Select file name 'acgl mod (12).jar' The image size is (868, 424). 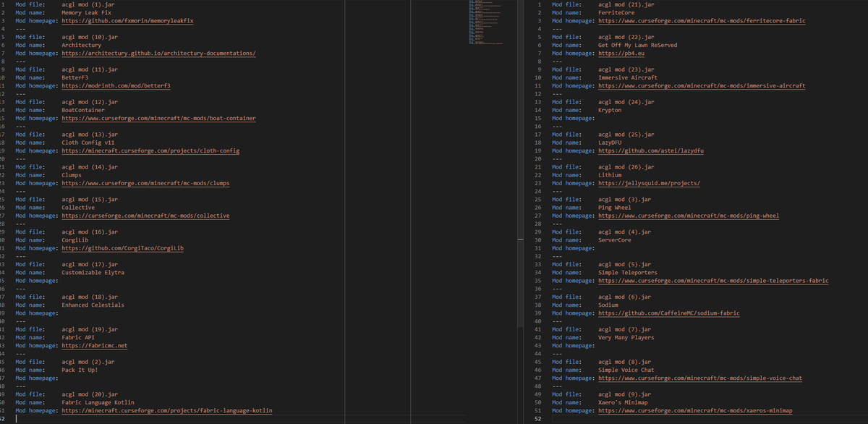tap(90, 103)
